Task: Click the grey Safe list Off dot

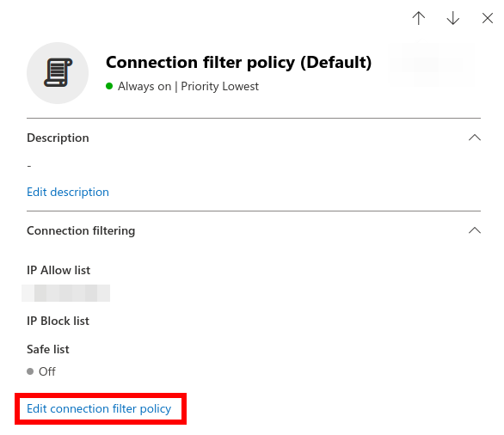Action: pos(30,371)
